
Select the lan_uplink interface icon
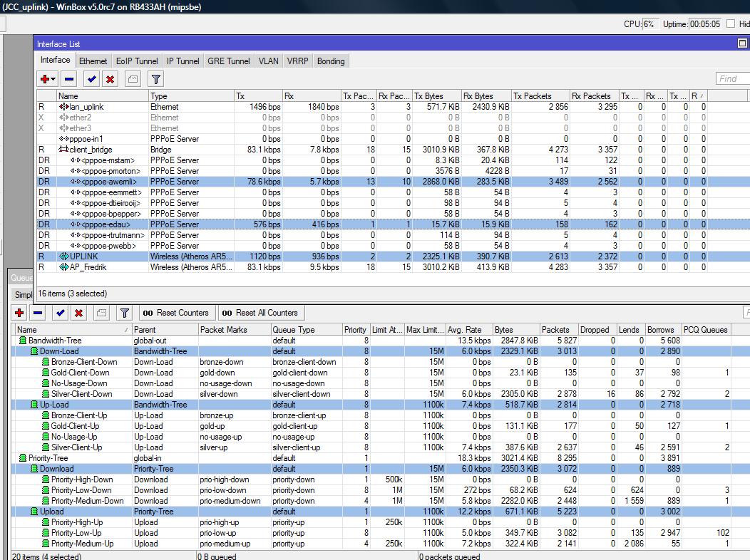point(64,107)
